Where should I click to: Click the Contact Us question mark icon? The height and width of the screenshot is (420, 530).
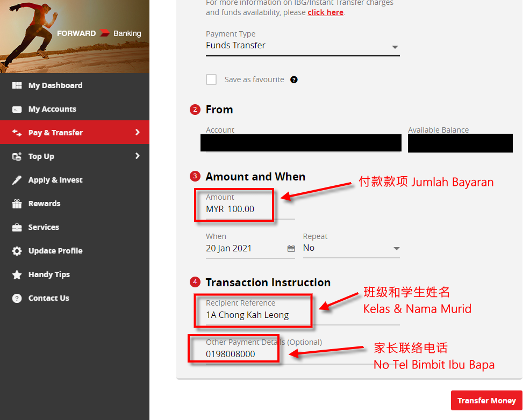[x=17, y=298]
